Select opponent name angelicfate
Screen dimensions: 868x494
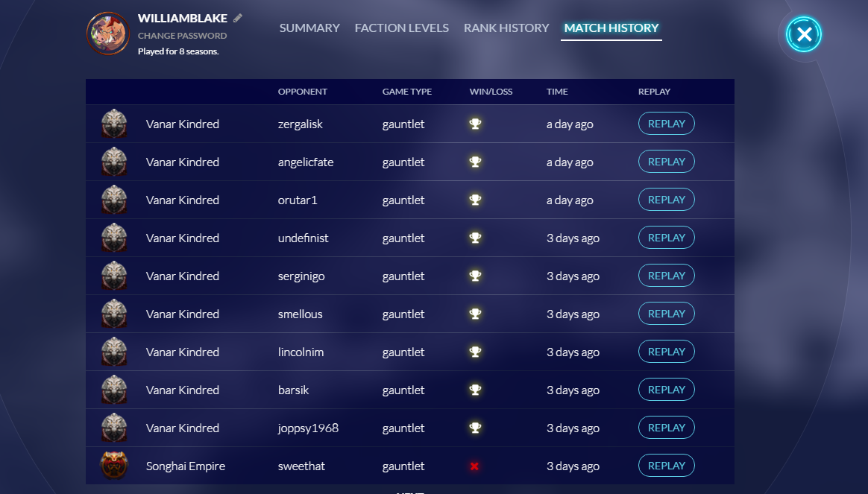(306, 162)
